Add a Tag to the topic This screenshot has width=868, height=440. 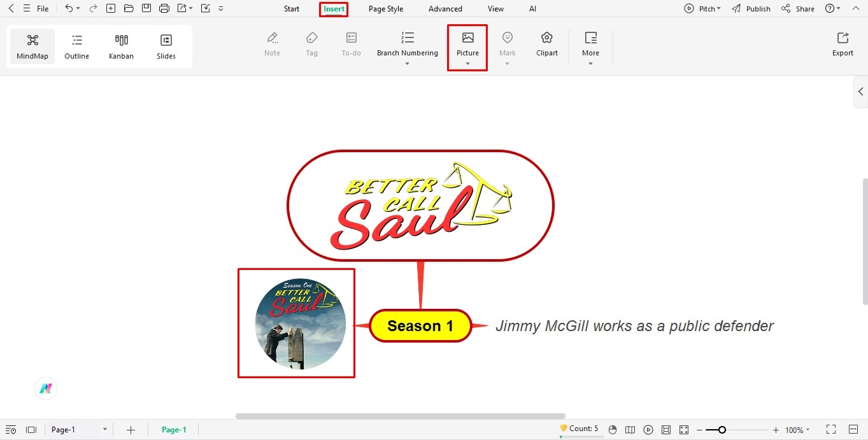coord(311,45)
